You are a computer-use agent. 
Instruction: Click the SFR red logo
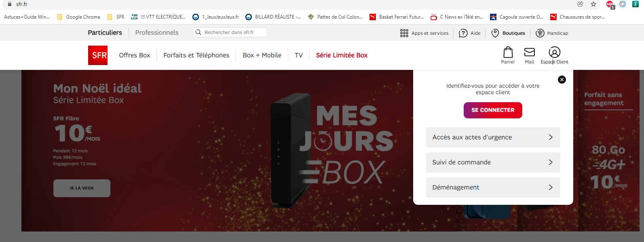[x=98, y=55]
